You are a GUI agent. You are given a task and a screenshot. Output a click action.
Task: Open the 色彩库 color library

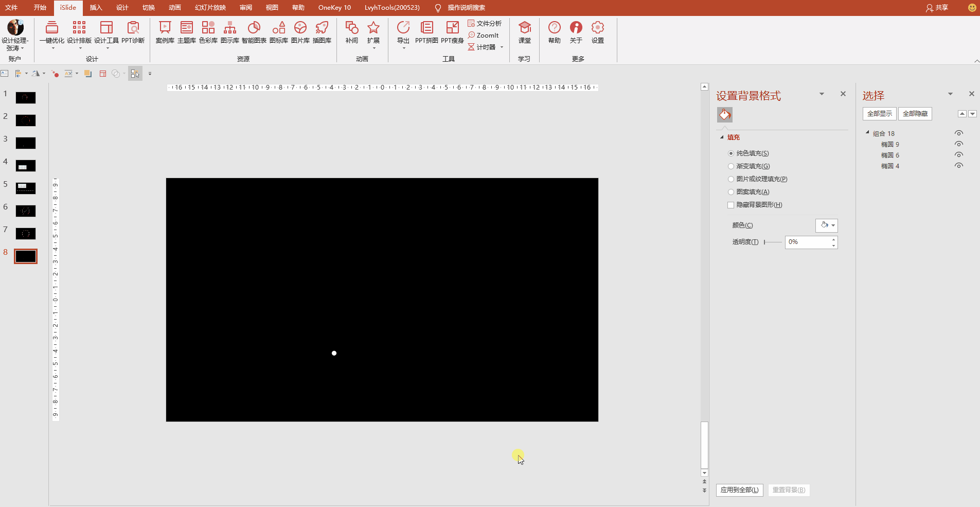coord(208,32)
